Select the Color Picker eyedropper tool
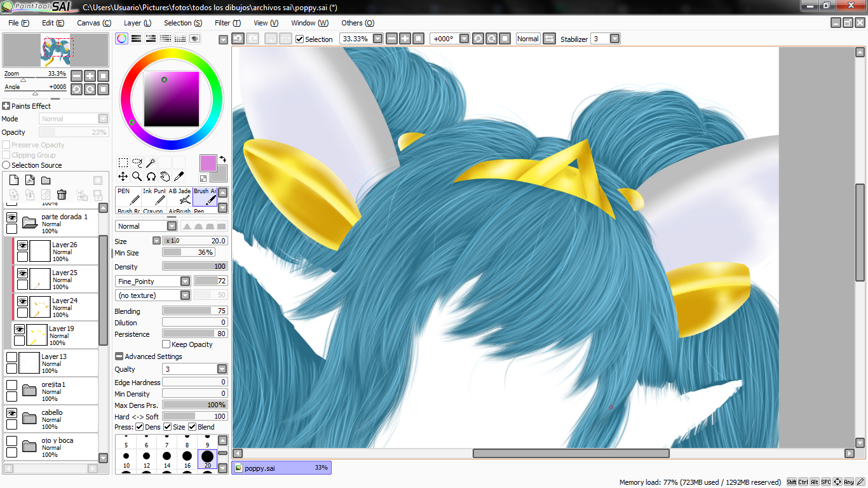This screenshot has width=868, height=488. (179, 177)
